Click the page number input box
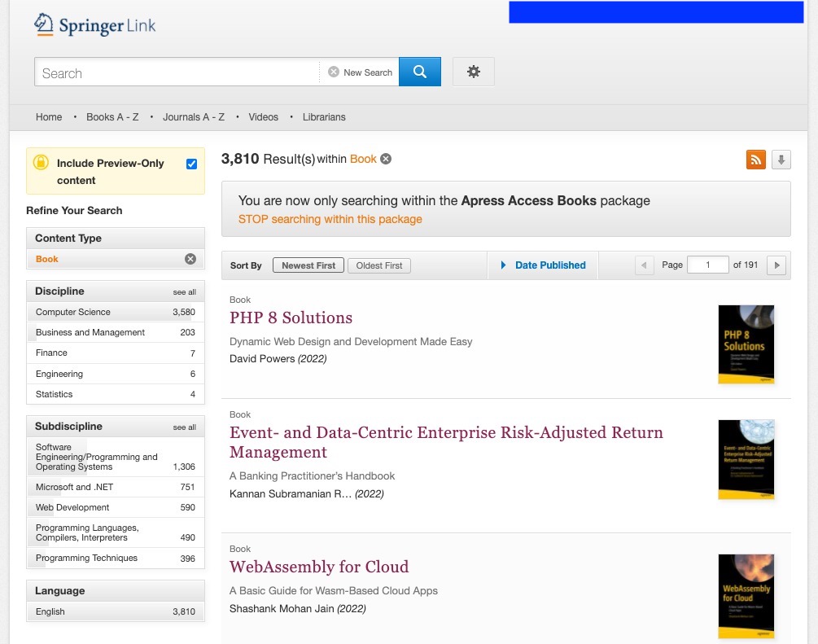 click(708, 265)
